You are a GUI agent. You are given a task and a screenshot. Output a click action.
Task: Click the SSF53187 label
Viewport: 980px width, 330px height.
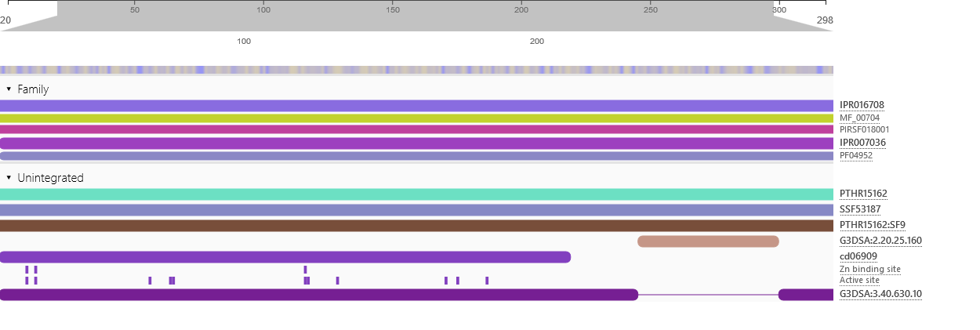point(860,209)
